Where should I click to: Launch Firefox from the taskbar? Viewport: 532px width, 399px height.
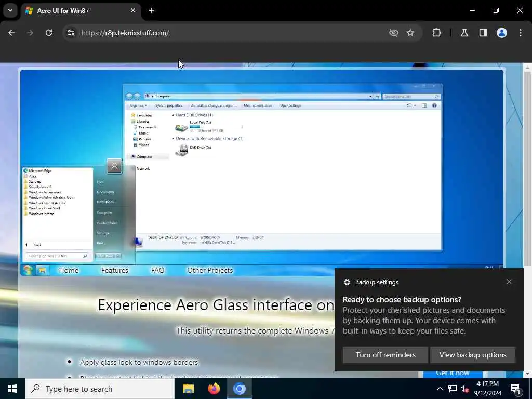[x=214, y=389]
